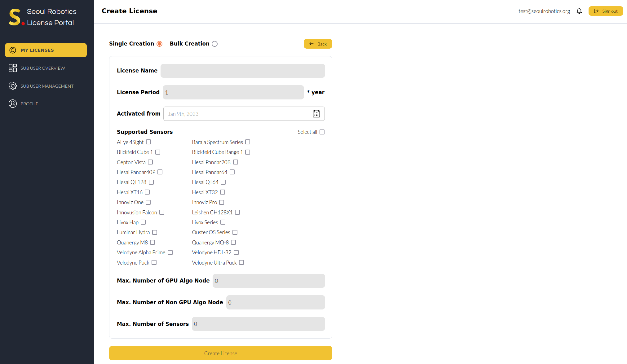
Task: Click the test@seoulrobotics.org account text
Action: coord(544,11)
